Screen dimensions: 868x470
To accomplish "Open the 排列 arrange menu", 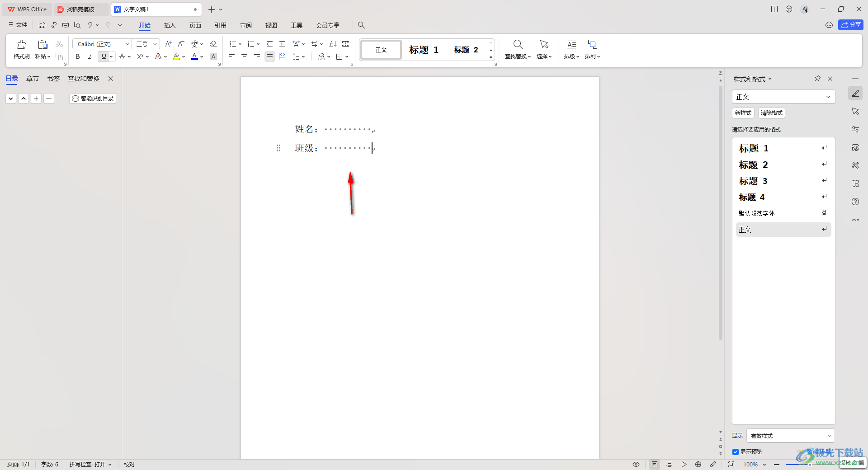I will [592, 49].
